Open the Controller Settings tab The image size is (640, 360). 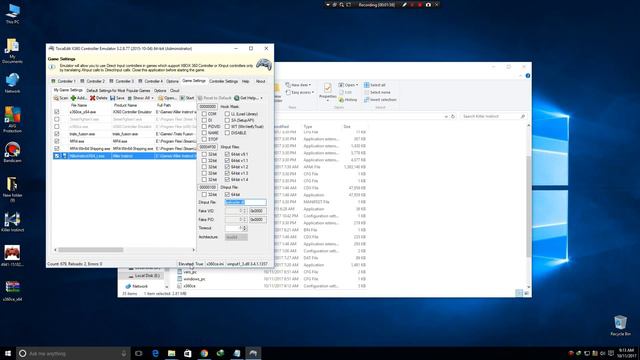coord(223,81)
